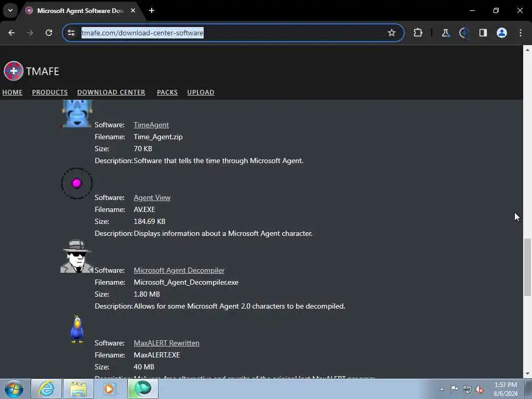532x399 pixels.
Task: Click the TMAFE site title text
Action: pos(43,71)
